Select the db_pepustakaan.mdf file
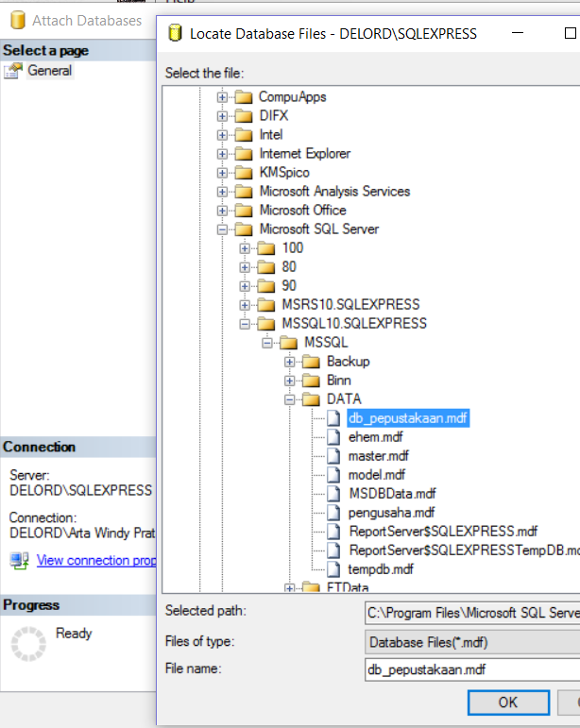Image resolution: width=580 pixels, height=728 pixels. [408, 418]
